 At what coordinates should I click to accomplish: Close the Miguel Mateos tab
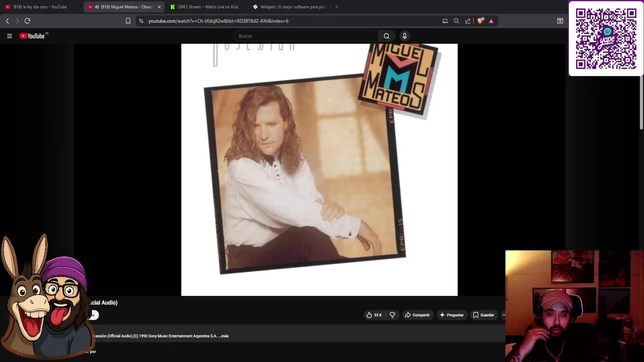tap(159, 7)
